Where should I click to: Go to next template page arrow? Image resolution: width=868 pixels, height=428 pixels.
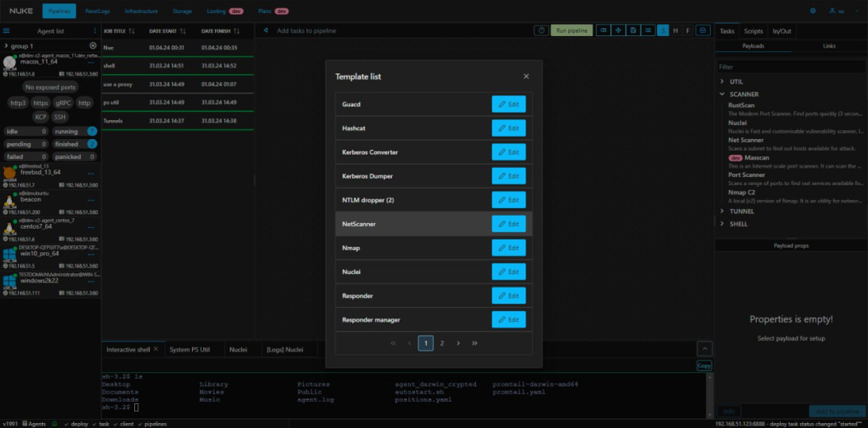[x=459, y=343]
